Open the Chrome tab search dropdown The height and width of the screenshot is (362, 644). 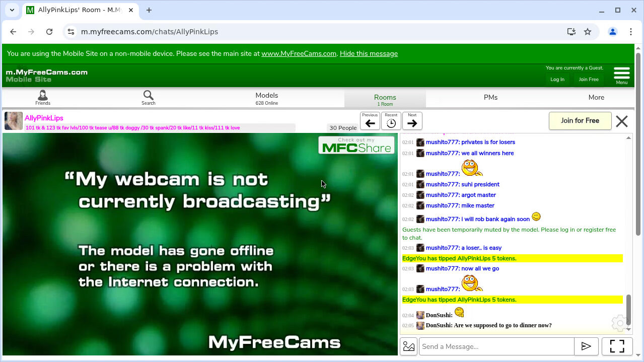(x=12, y=10)
